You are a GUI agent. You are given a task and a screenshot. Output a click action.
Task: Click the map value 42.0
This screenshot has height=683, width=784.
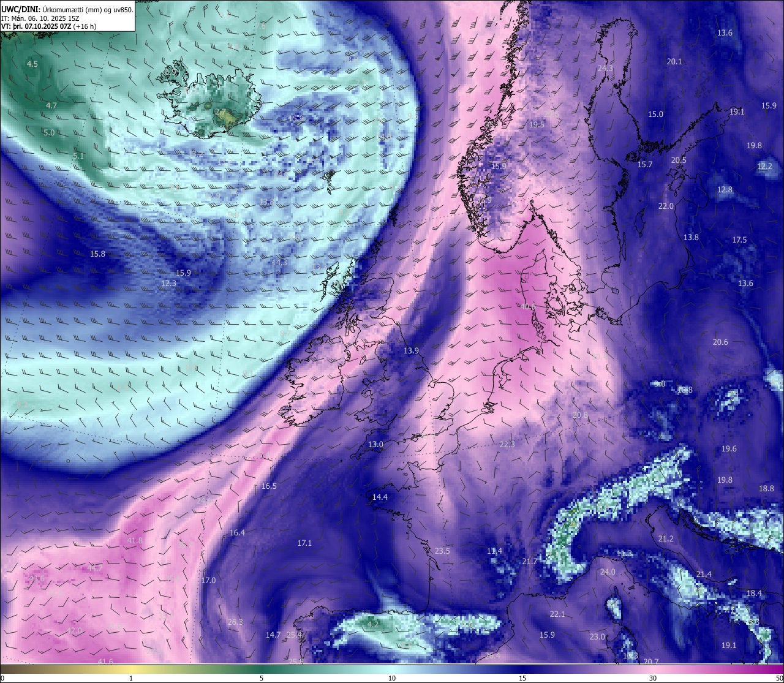(74, 630)
